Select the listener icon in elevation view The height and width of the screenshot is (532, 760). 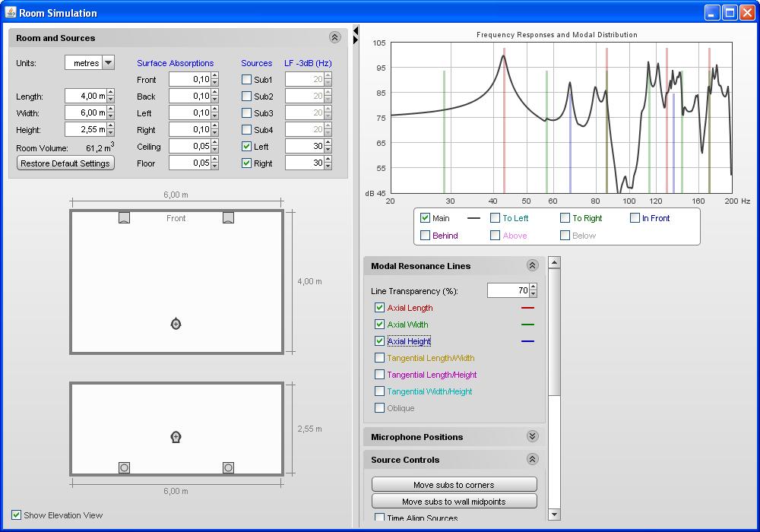176,437
